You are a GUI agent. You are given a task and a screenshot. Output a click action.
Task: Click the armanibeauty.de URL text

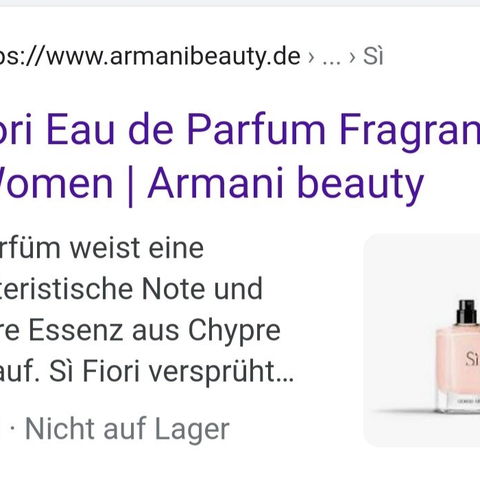pyautogui.click(x=150, y=57)
